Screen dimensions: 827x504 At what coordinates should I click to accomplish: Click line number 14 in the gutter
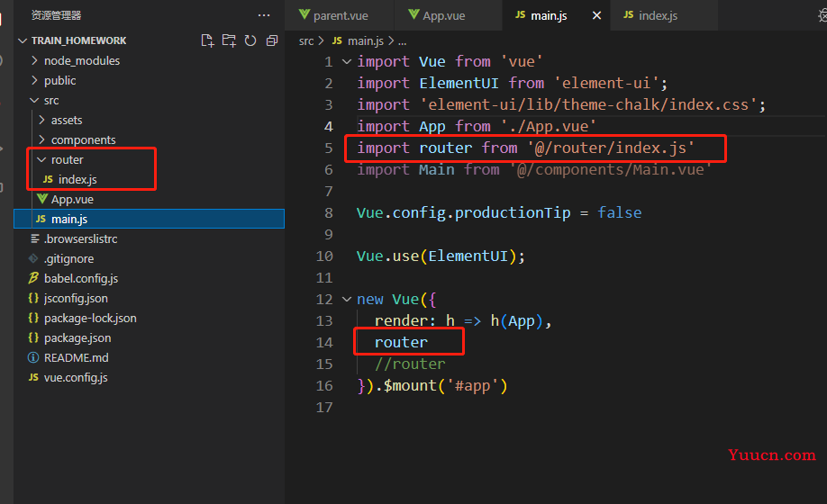pyautogui.click(x=324, y=342)
